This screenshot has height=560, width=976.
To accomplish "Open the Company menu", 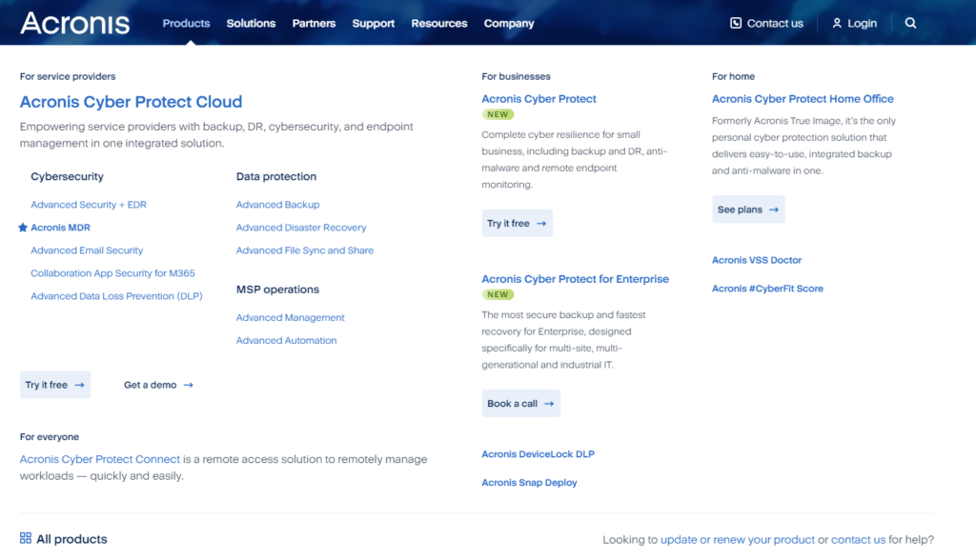I will click(509, 23).
